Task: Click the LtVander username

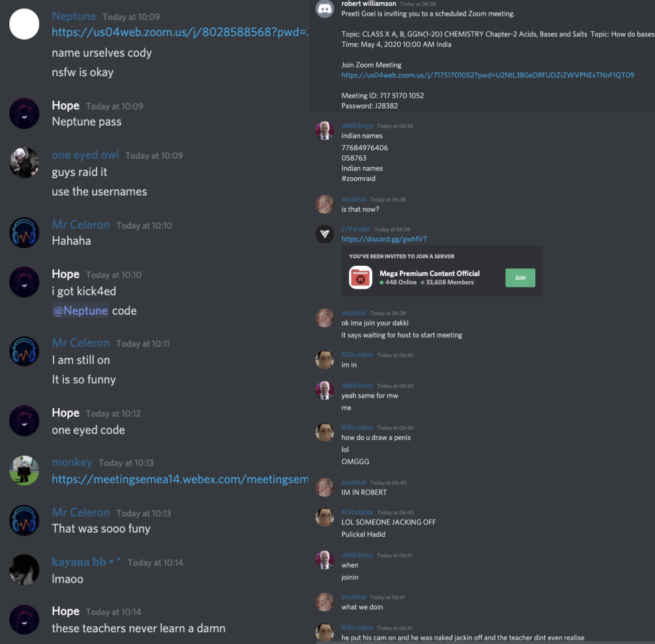Action: click(x=356, y=229)
